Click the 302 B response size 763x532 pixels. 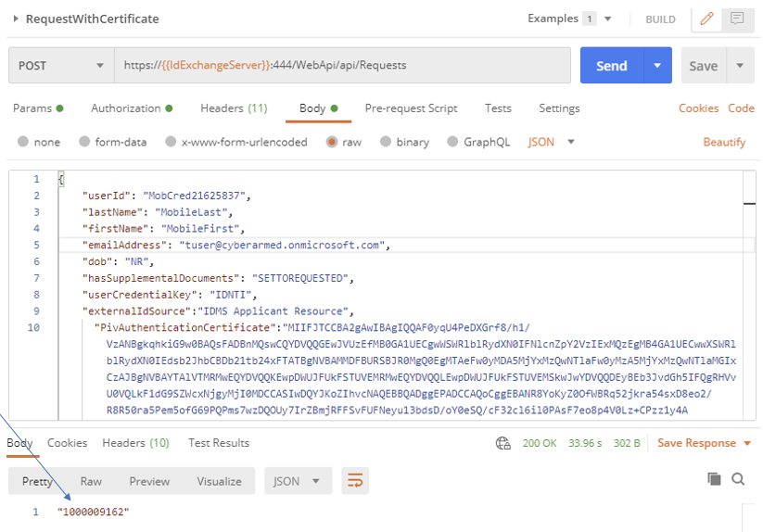point(627,443)
